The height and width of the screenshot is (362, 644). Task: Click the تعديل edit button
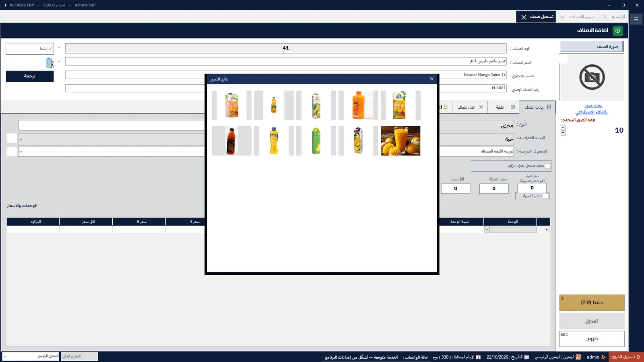pyautogui.click(x=592, y=321)
